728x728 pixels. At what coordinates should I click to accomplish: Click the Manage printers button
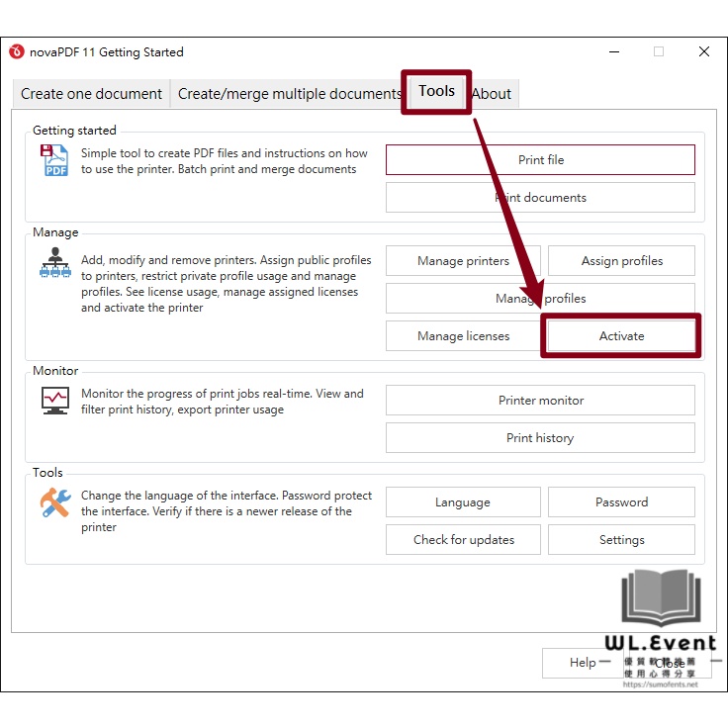click(x=463, y=261)
